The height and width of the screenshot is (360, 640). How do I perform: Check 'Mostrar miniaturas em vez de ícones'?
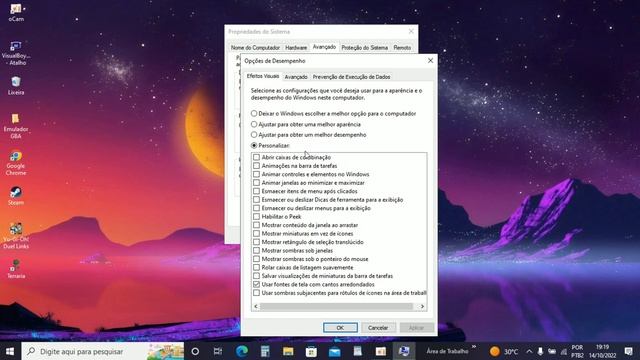(256, 233)
